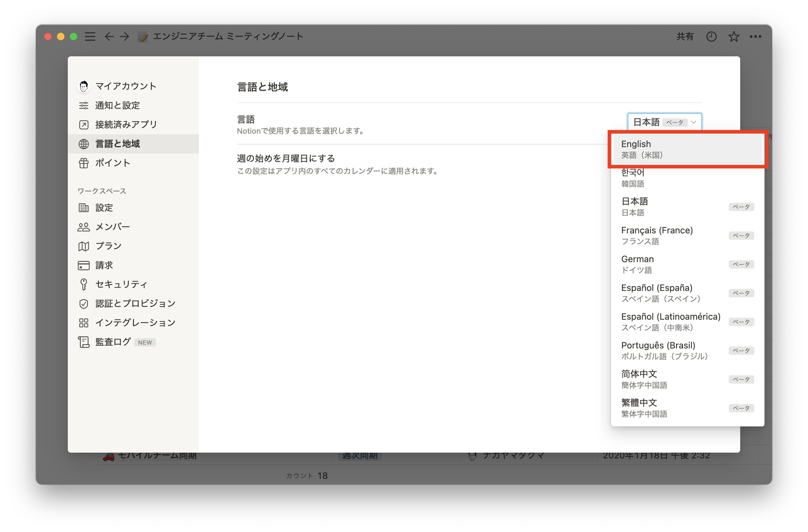Image resolution: width=808 pixels, height=532 pixels.
Task: Go back with left arrow
Action: (109, 36)
